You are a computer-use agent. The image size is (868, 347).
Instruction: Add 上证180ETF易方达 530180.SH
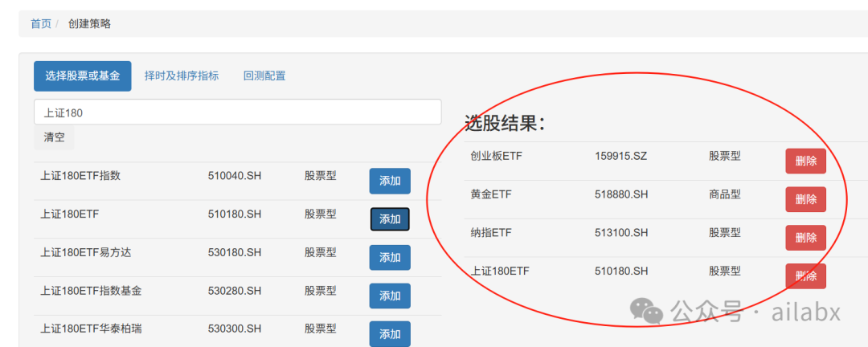tap(390, 257)
